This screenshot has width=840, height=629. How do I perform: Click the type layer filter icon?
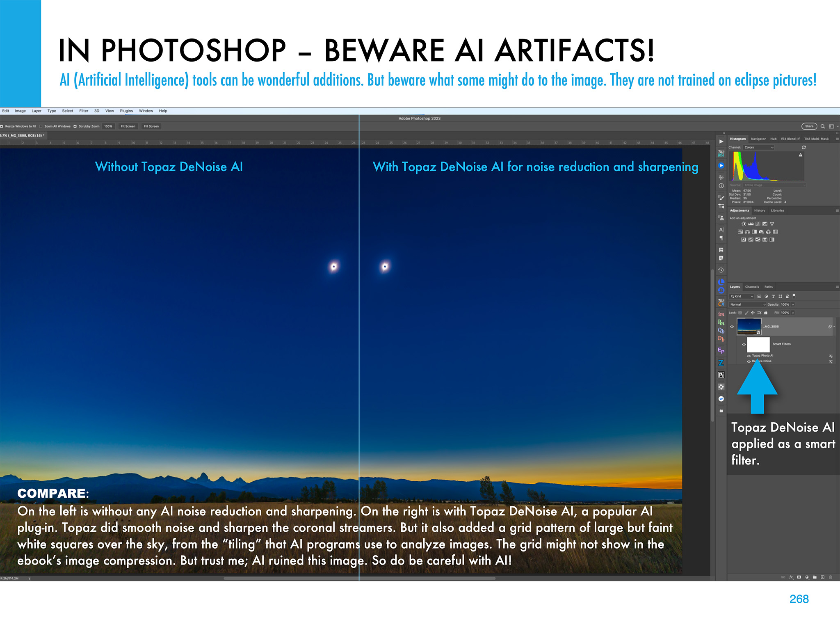pos(773,296)
